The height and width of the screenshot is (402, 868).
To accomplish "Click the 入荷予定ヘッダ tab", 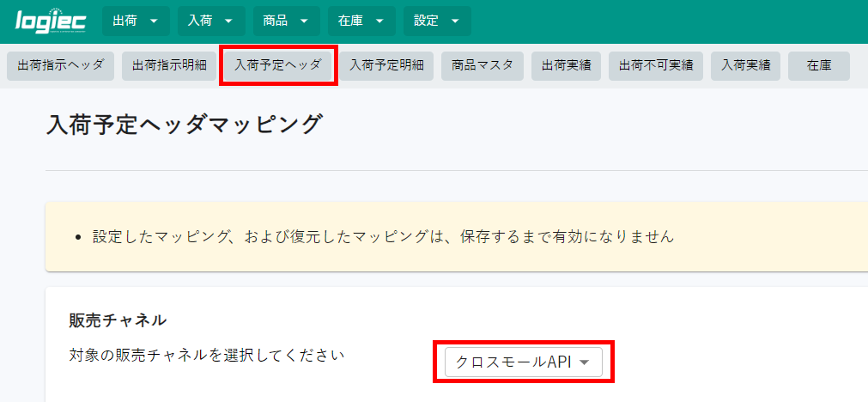I will [x=278, y=65].
